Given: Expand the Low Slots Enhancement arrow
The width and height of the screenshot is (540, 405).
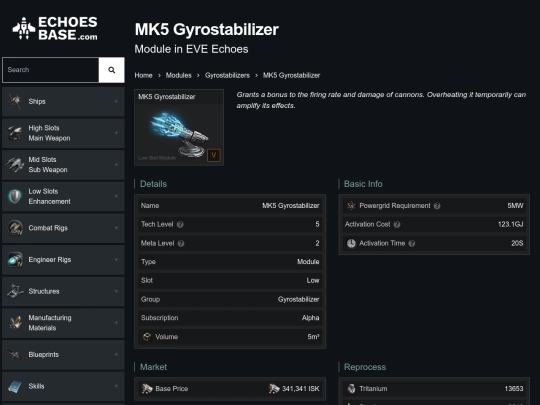Looking at the screenshot, I should pos(116,196).
